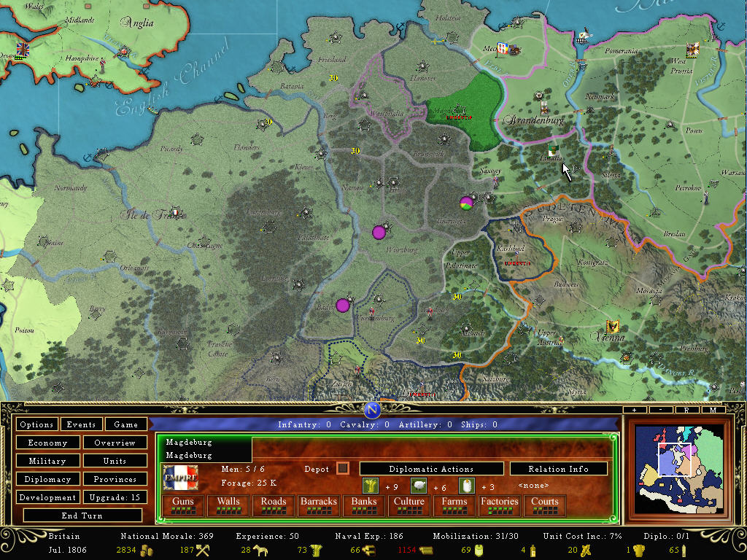
Task: Click the luxury goods icon beside 1
Action: click(639, 551)
